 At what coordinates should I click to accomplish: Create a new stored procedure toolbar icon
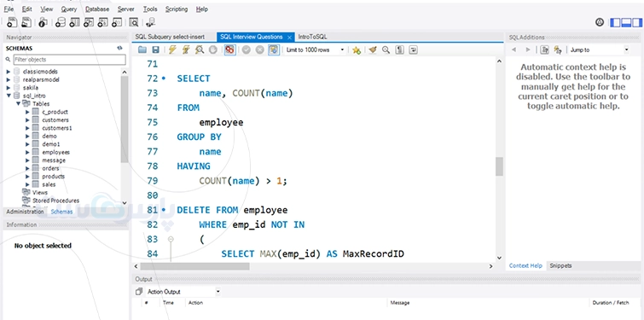coord(102,22)
